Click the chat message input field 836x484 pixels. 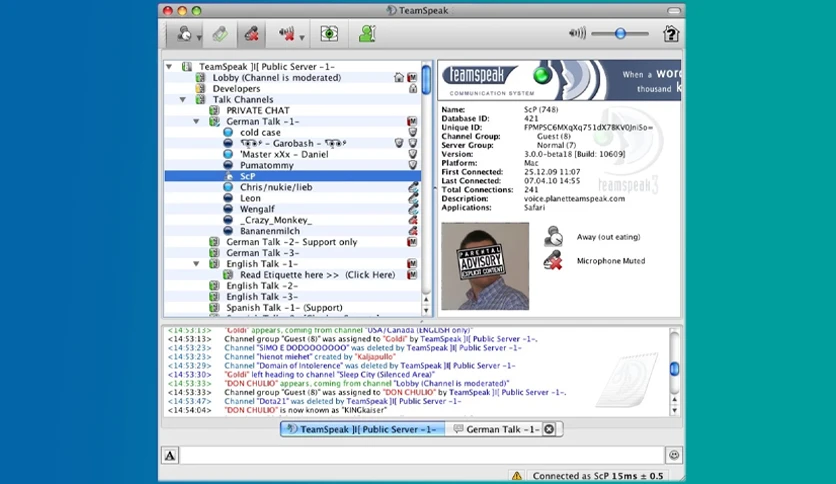tap(422, 455)
